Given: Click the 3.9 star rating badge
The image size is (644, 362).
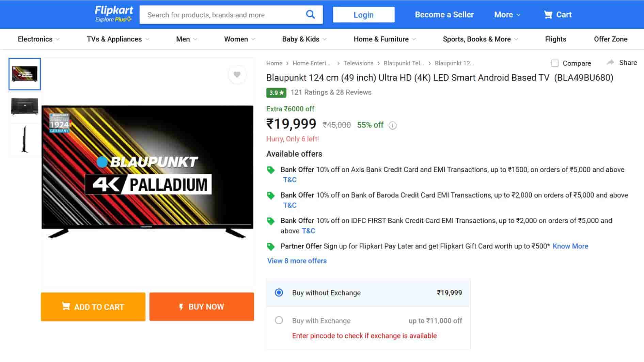Looking at the screenshot, I should click(276, 93).
